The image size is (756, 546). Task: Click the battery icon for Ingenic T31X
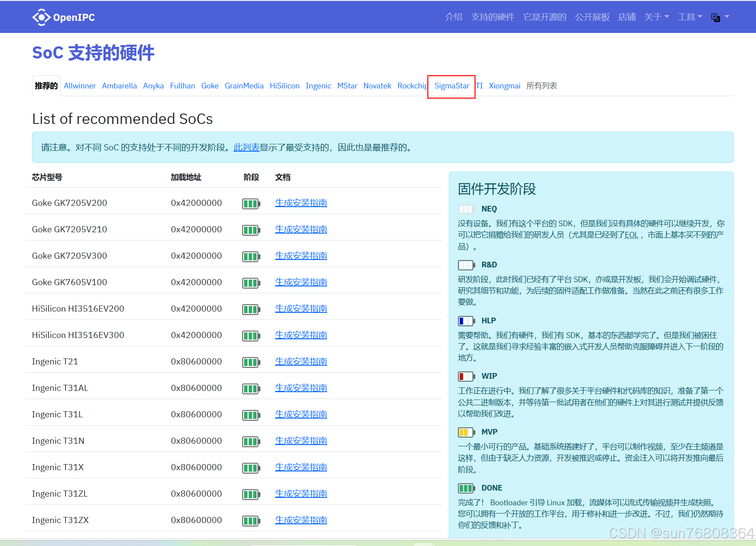coord(251,468)
